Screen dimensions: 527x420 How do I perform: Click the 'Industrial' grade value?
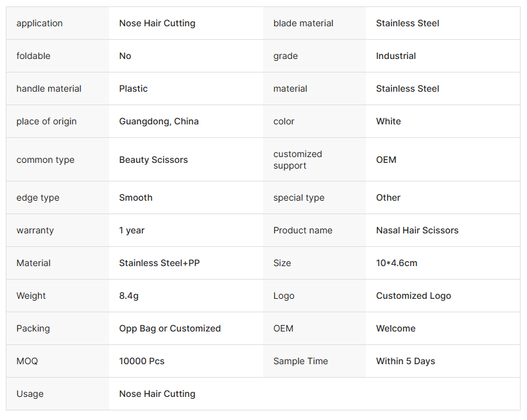(x=396, y=56)
